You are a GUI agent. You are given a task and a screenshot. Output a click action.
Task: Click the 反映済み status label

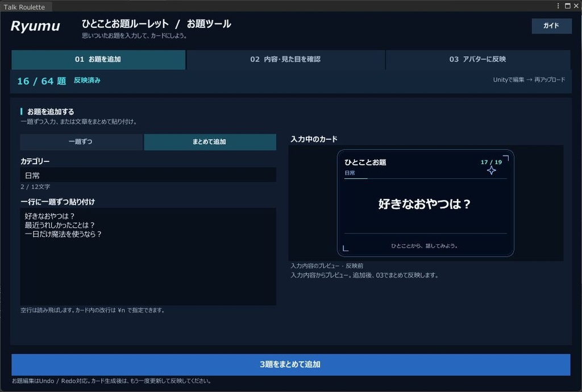pyautogui.click(x=87, y=80)
